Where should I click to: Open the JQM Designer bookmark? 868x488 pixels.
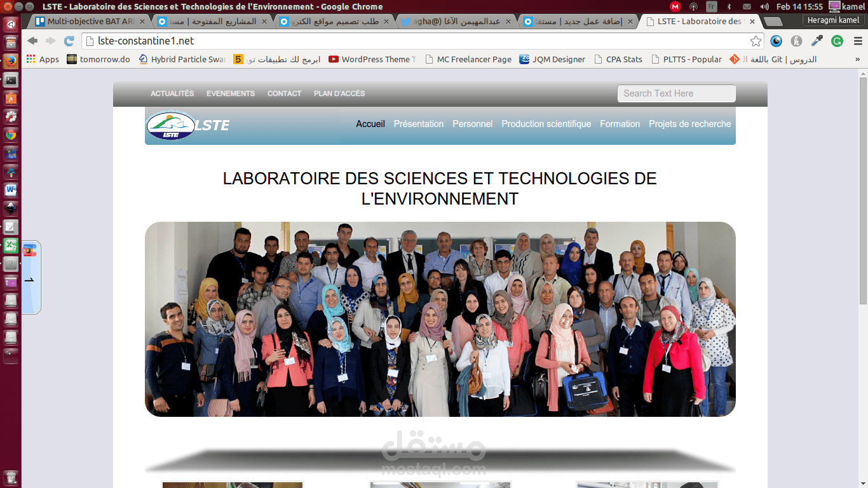pyautogui.click(x=552, y=60)
